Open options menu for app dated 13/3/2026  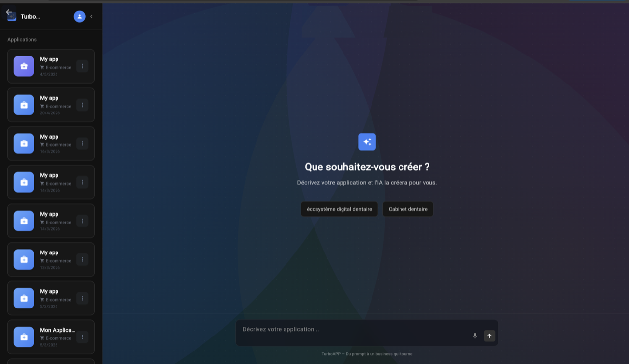coord(82,259)
